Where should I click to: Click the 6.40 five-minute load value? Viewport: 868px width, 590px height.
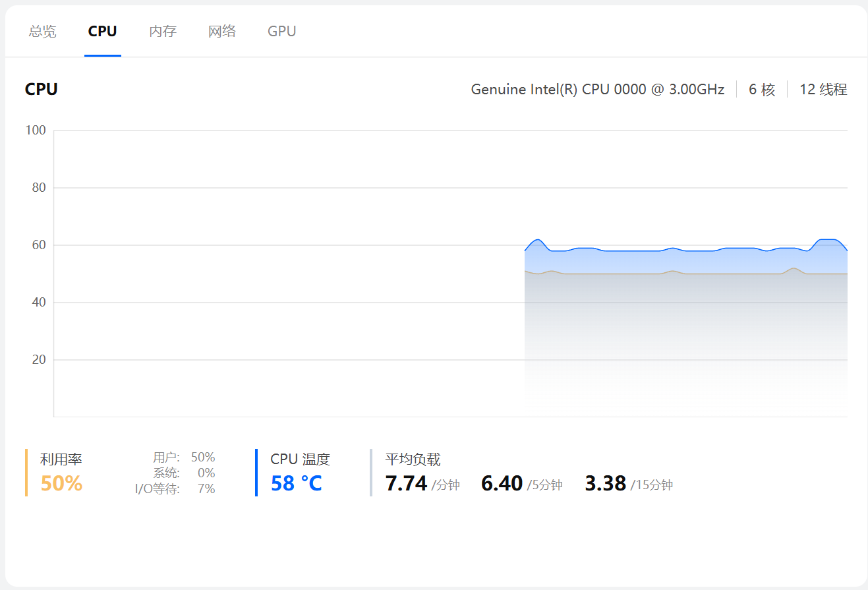(x=502, y=483)
